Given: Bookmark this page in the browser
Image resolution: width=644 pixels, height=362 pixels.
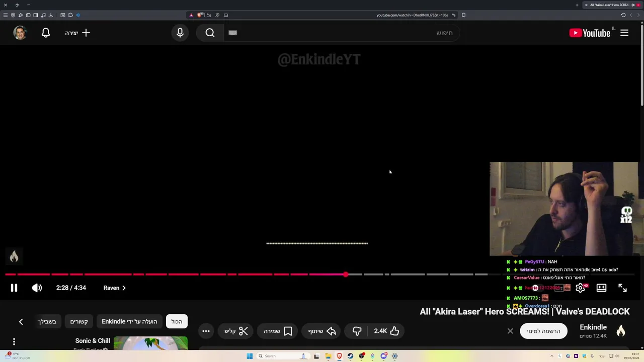Looking at the screenshot, I should [463, 15].
